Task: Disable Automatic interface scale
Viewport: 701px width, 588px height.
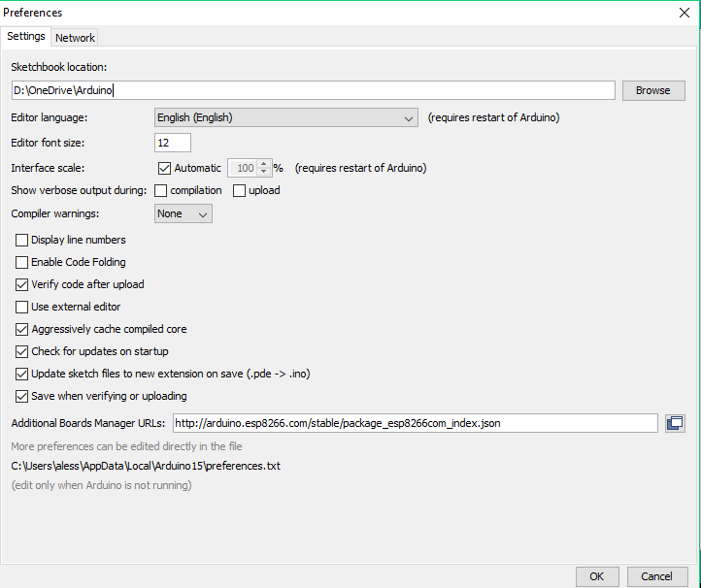Action: [164, 168]
